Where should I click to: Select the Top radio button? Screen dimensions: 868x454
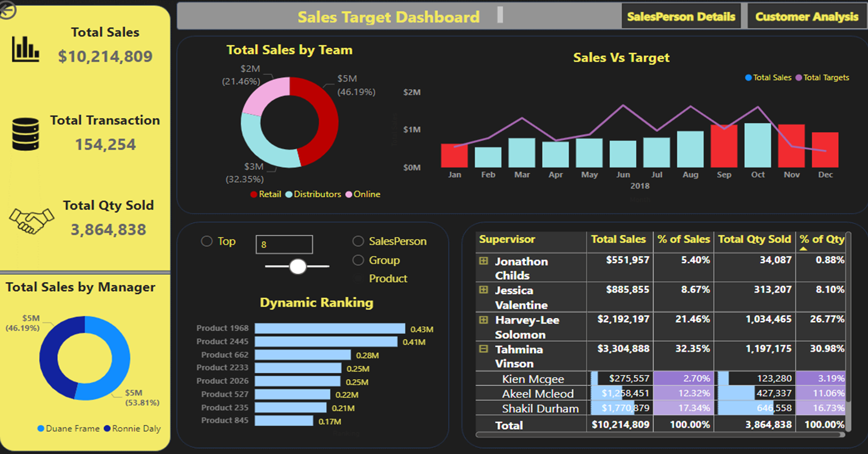207,241
